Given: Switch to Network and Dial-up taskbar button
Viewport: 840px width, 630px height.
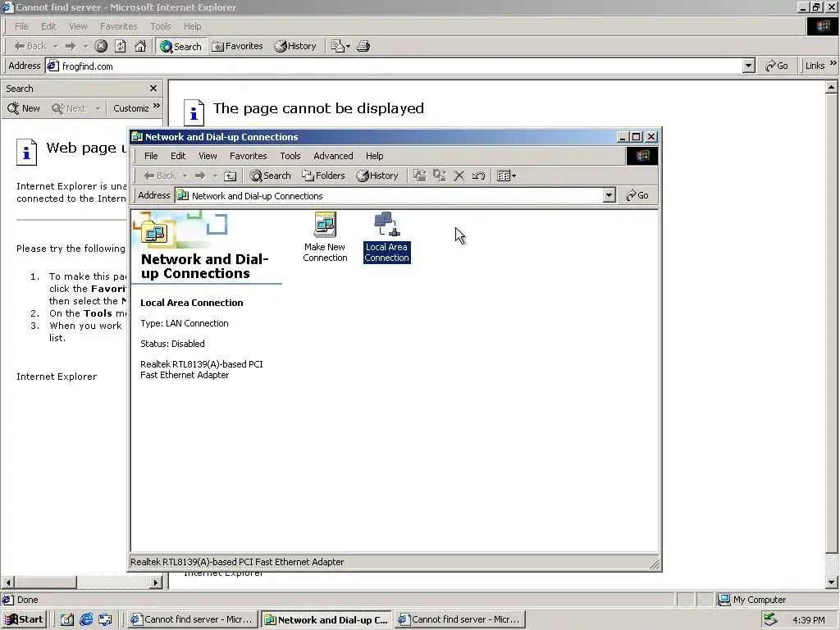Looking at the screenshot, I should (x=326, y=619).
